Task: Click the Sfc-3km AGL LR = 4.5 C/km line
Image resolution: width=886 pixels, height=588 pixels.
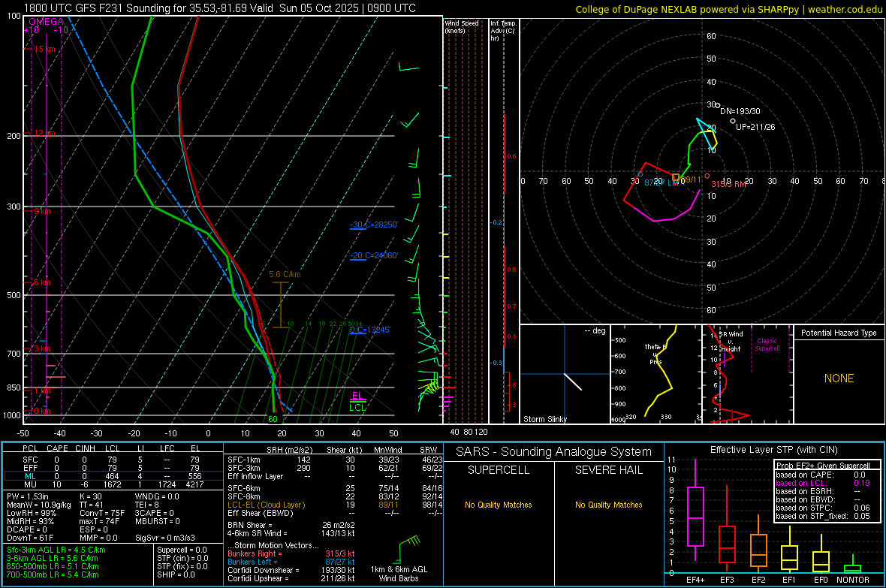Action: tap(56, 550)
